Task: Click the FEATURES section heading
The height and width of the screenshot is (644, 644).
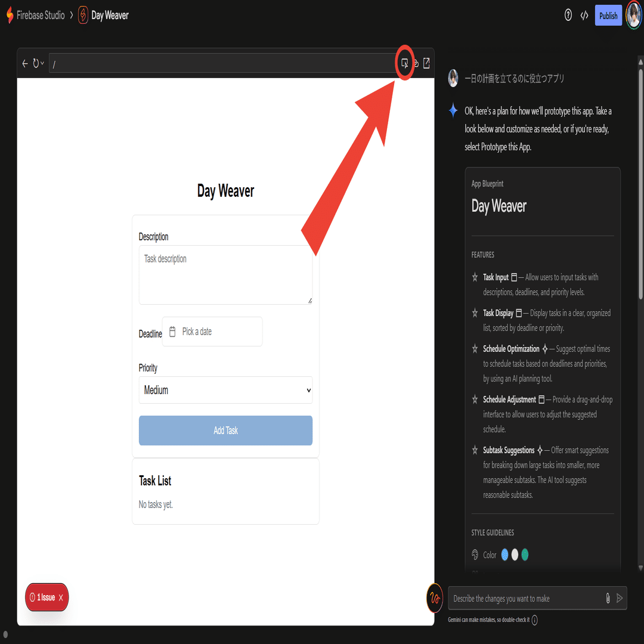Action: pos(482,255)
